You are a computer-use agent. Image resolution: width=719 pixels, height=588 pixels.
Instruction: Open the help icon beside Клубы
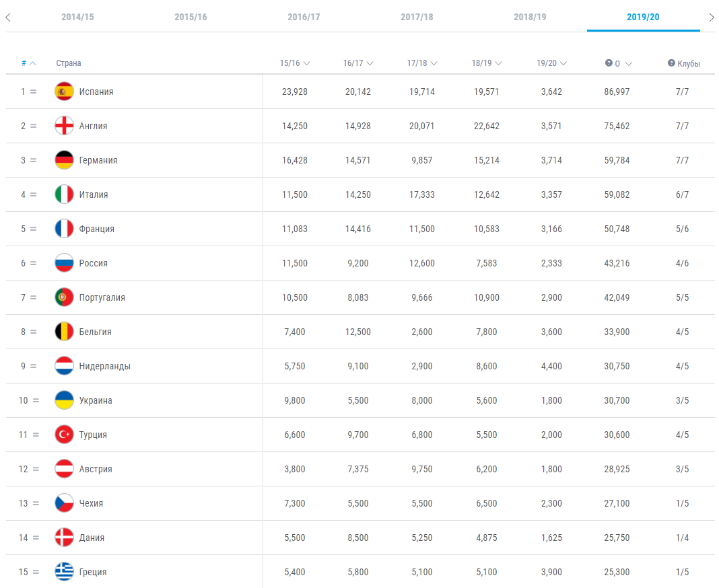[x=671, y=63]
